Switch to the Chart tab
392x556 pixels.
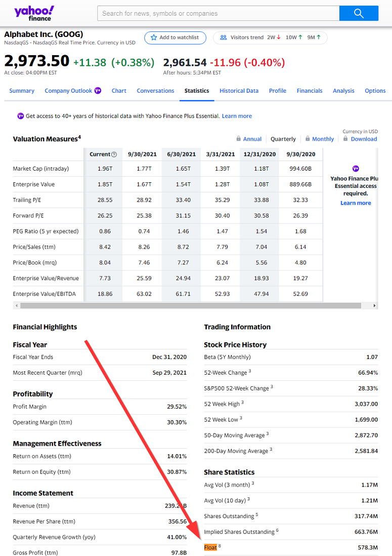pyautogui.click(x=119, y=91)
